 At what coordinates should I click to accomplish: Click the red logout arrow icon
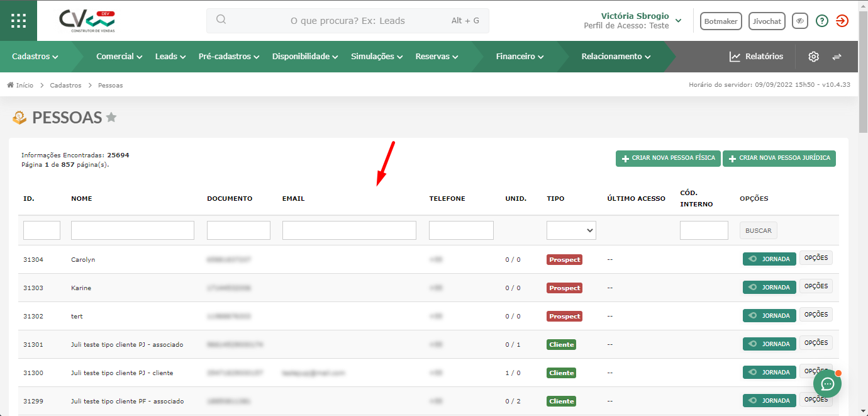click(x=842, y=21)
